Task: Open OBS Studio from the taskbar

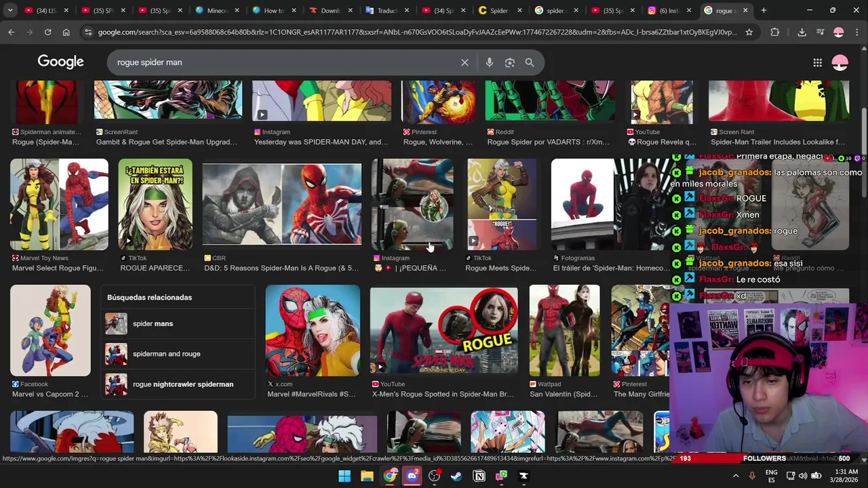Action: (434, 476)
